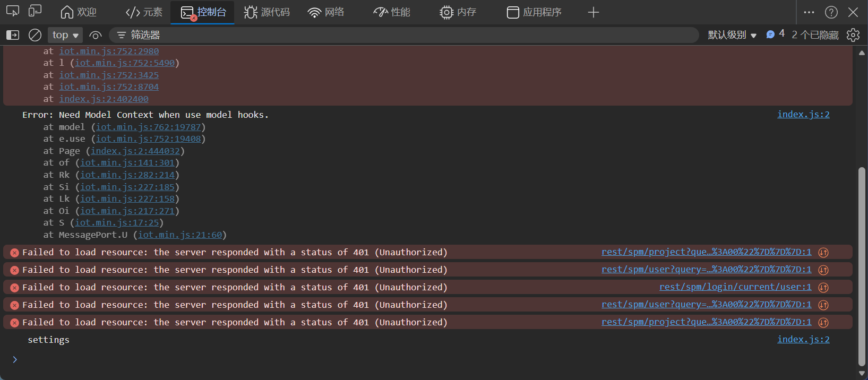Open link iot.min.js:141:301
The height and width of the screenshot is (380, 868).
127,162
